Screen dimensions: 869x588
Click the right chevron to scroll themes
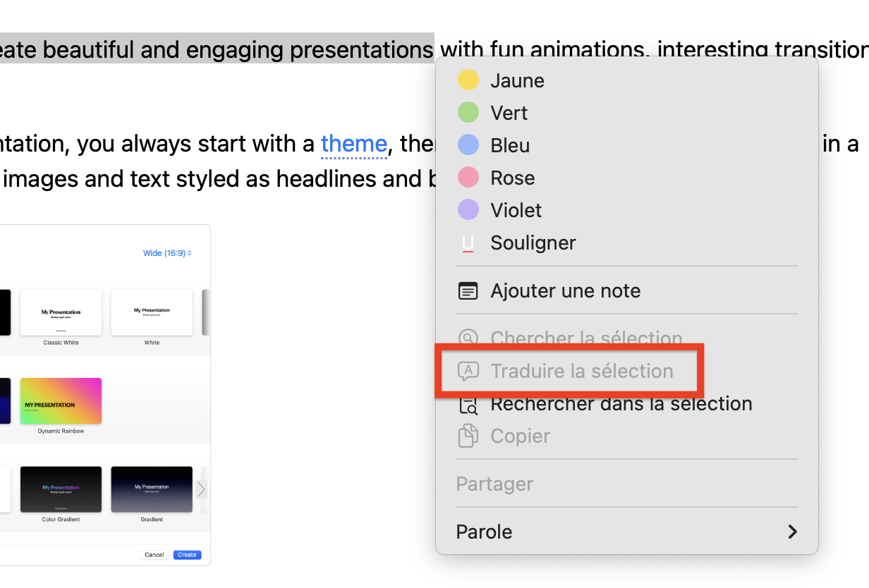[202, 489]
